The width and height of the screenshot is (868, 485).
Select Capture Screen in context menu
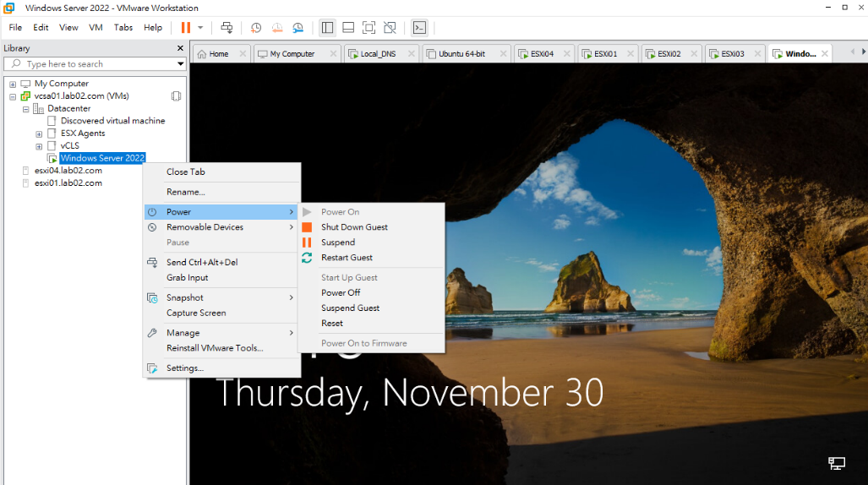click(222, 313)
